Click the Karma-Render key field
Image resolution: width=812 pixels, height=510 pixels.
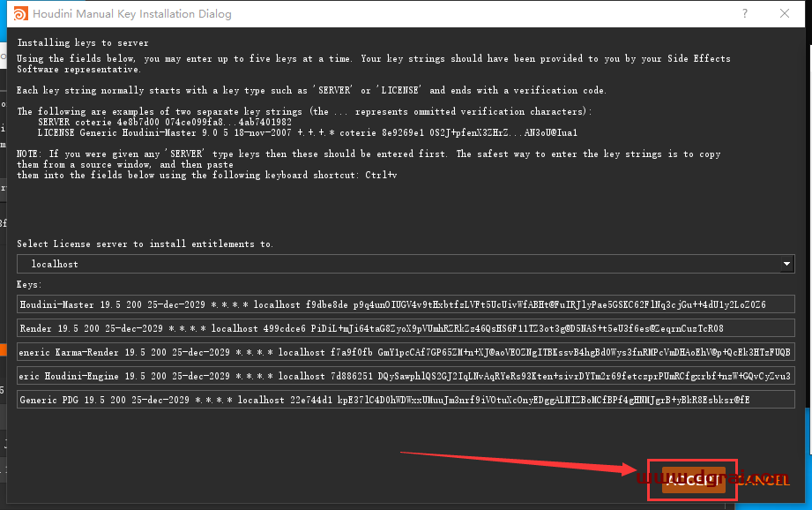click(x=406, y=352)
